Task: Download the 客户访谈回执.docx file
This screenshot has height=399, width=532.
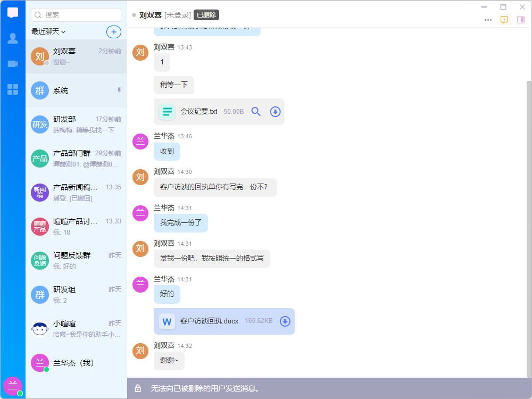Action: [x=285, y=321]
